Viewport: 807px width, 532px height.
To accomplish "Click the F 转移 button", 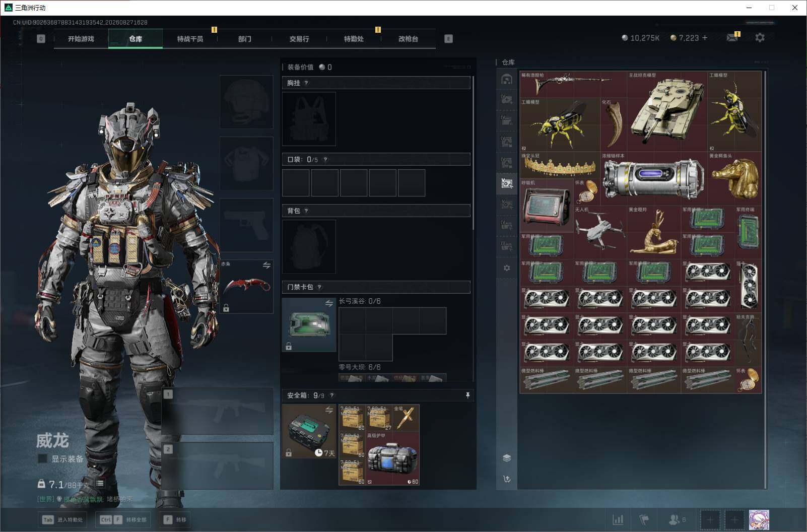I will click(x=175, y=520).
